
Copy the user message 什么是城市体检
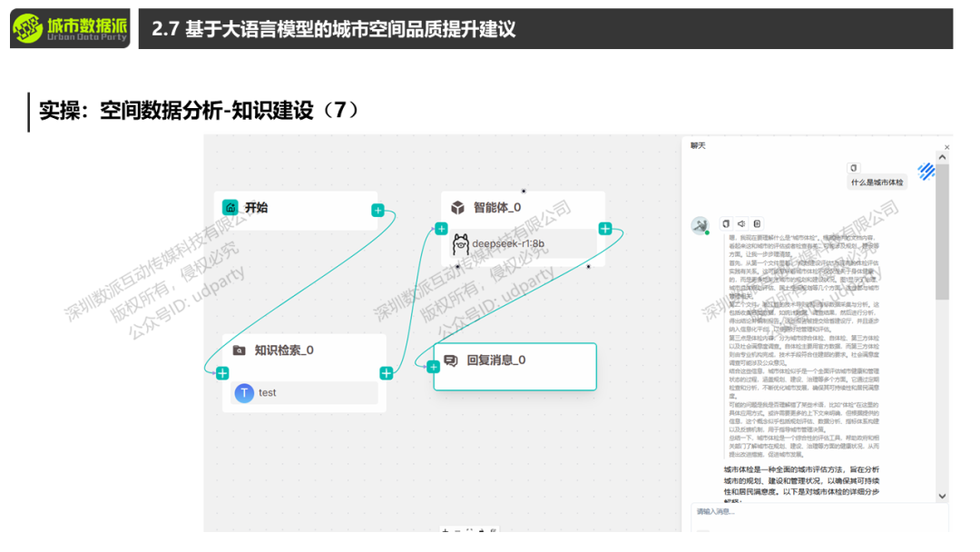[x=853, y=168]
